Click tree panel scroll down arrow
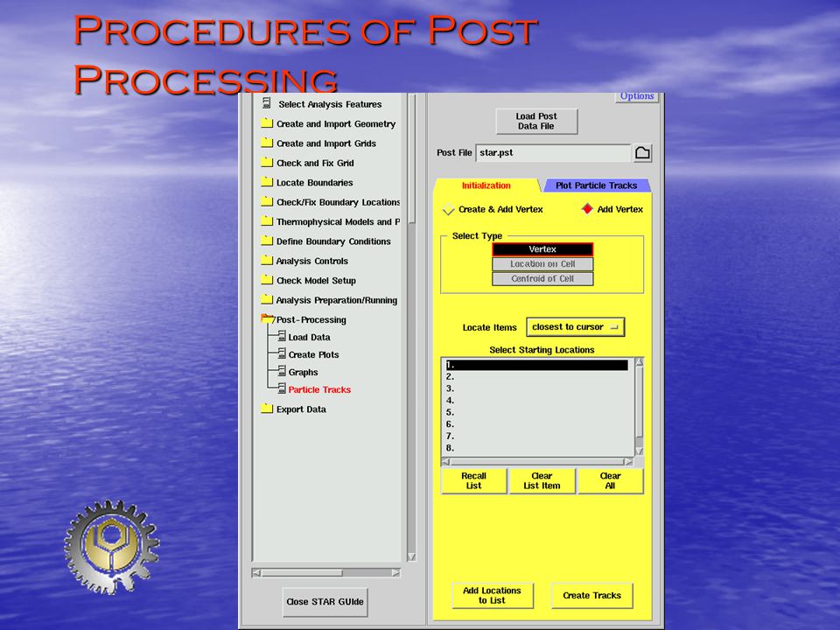 point(411,557)
